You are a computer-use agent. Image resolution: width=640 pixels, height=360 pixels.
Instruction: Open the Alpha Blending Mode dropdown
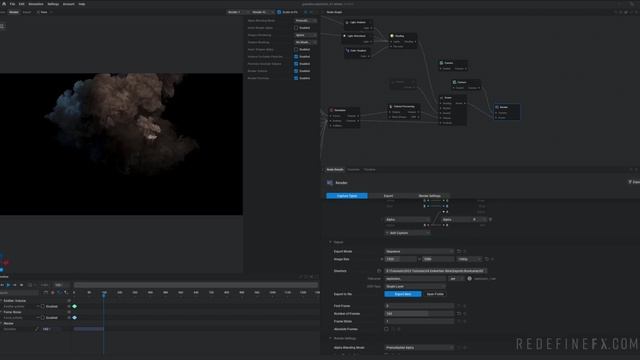[419, 348]
